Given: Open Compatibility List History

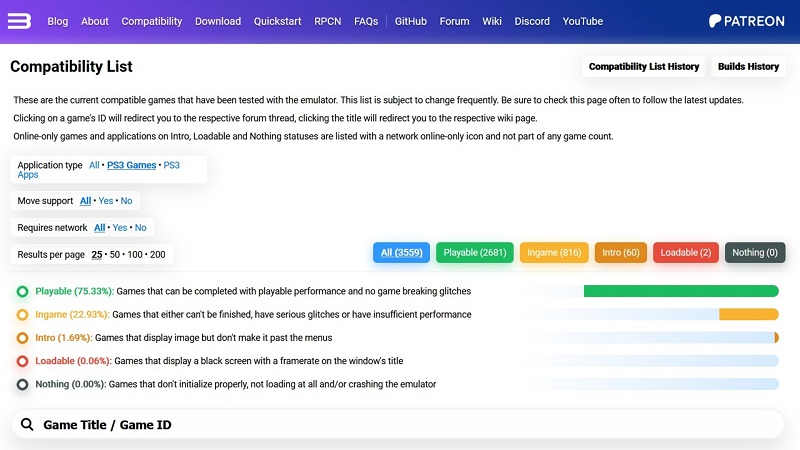Looking at the screenshot, I should coord(644,66).
